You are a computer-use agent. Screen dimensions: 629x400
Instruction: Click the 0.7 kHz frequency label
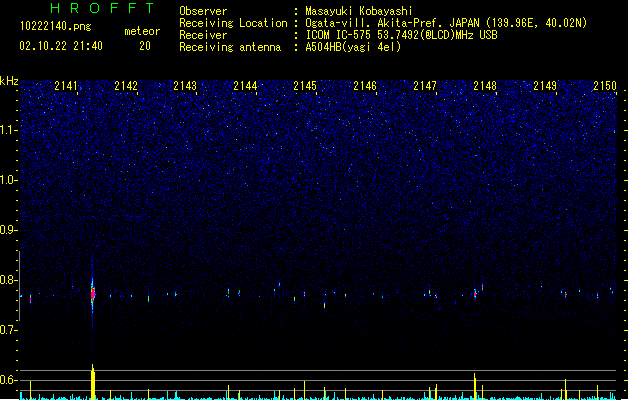point(8,330)
